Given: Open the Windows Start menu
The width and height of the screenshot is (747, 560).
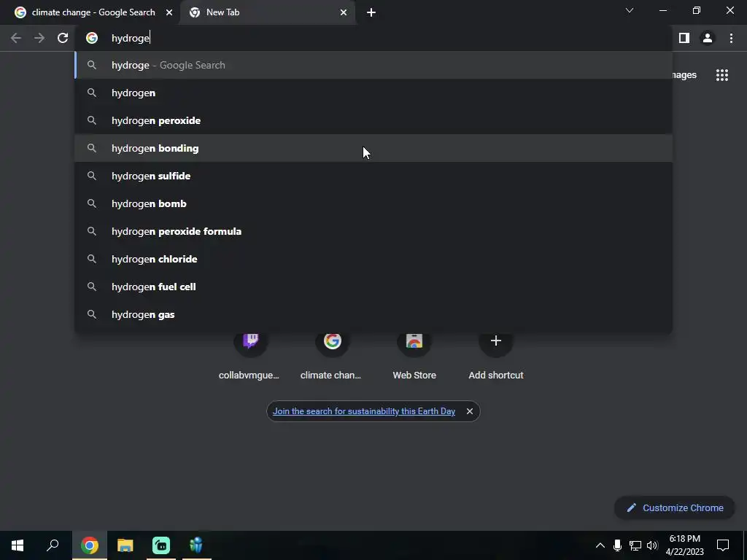Looking at the screenshot, I should pos(18,545).
